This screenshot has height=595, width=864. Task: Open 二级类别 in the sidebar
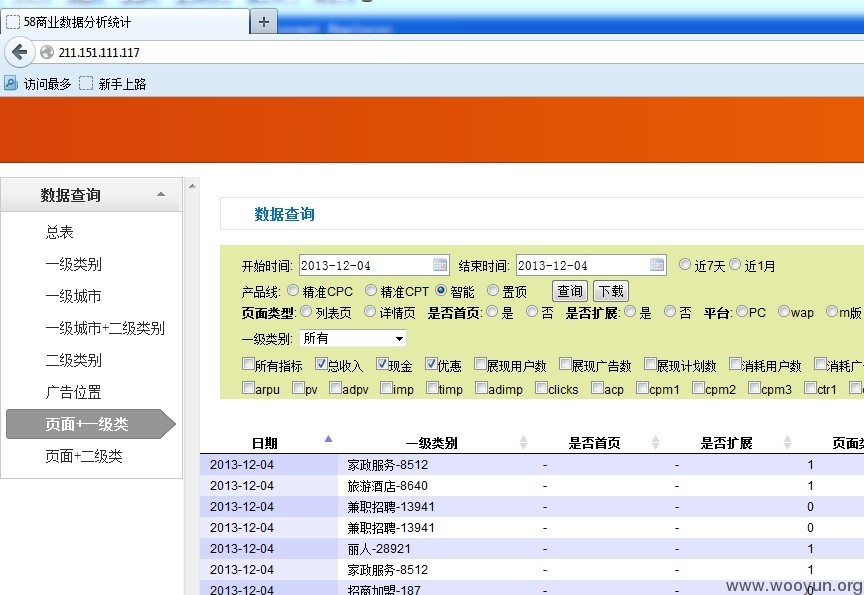(73, 360)
